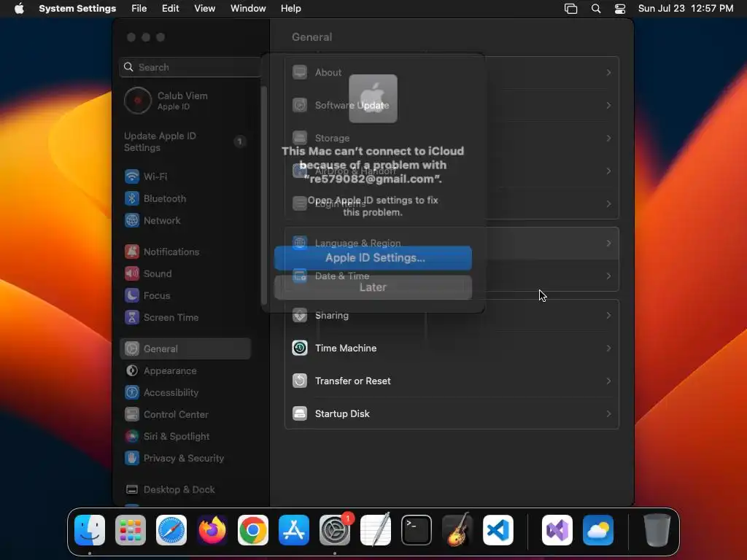Expand Software Update row chevron
This screenshot has width=747, height=560.
[608, 105]
